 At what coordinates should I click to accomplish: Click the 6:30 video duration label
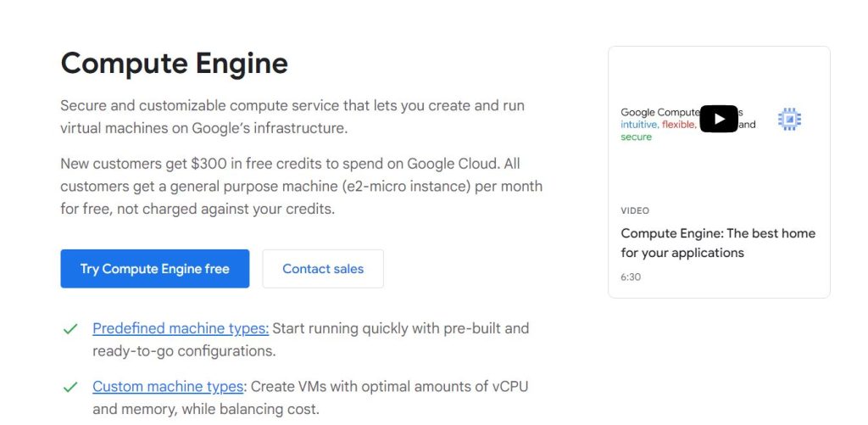pos(632,277)
